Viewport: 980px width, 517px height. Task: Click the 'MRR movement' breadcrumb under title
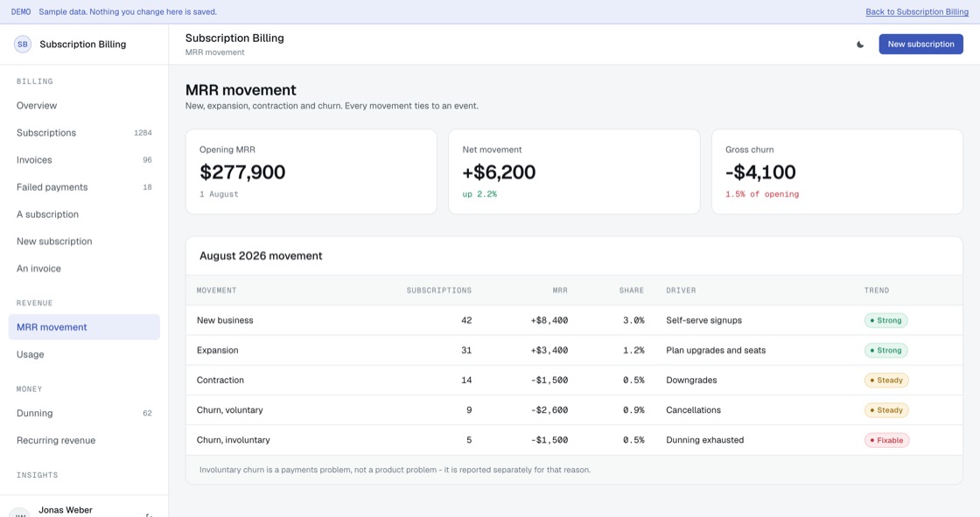[x=214, y=52]
